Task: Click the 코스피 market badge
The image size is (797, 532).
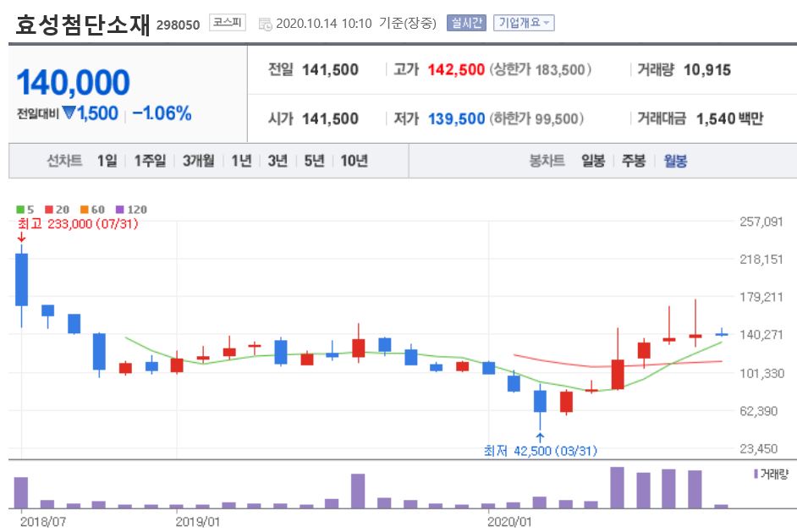Action: tap(228, 22)
